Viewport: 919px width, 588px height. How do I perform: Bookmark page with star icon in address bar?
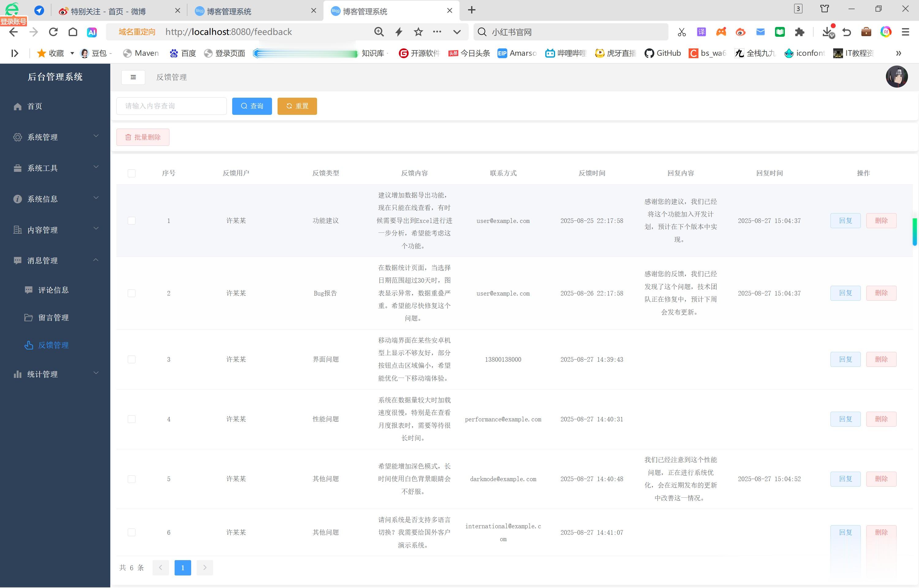418,32
